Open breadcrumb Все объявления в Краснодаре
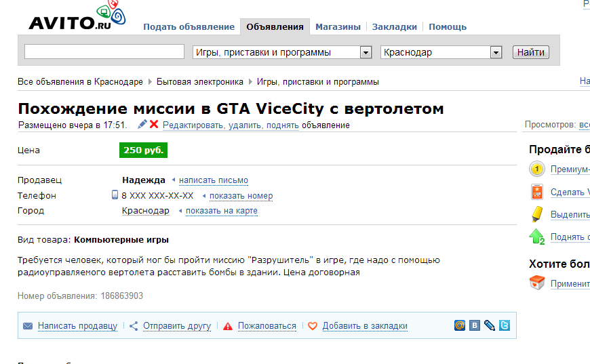 point(80,82)
